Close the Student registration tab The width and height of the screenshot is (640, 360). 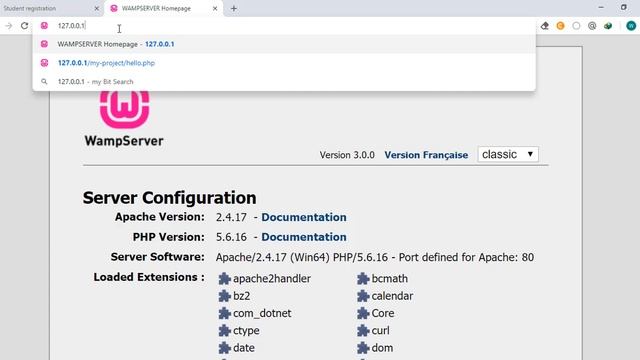click(x=97, y=8)
